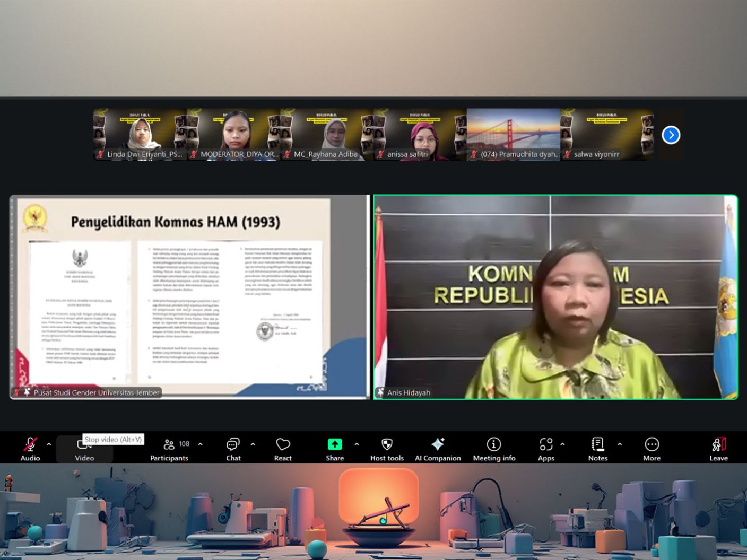
Task: Expand audio options arrow beside Audio
Action: [49, 444]
